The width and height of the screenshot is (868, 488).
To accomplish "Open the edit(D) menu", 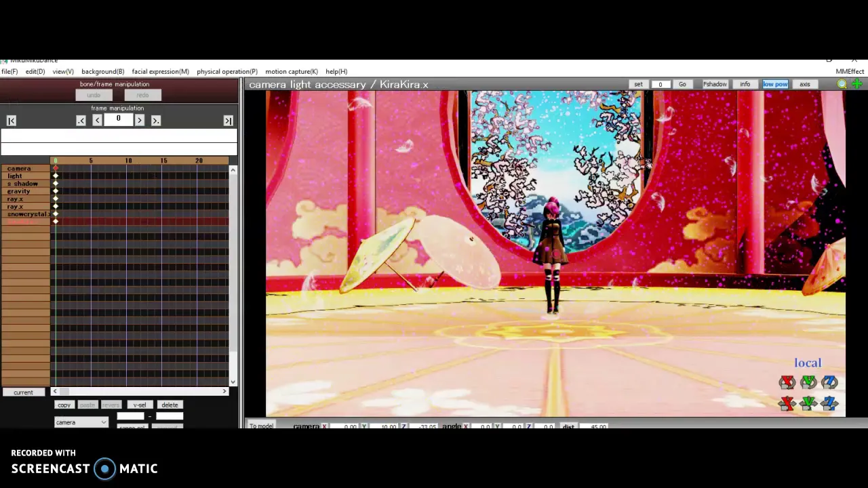I will pyautogui.click(x=35, y=71).
